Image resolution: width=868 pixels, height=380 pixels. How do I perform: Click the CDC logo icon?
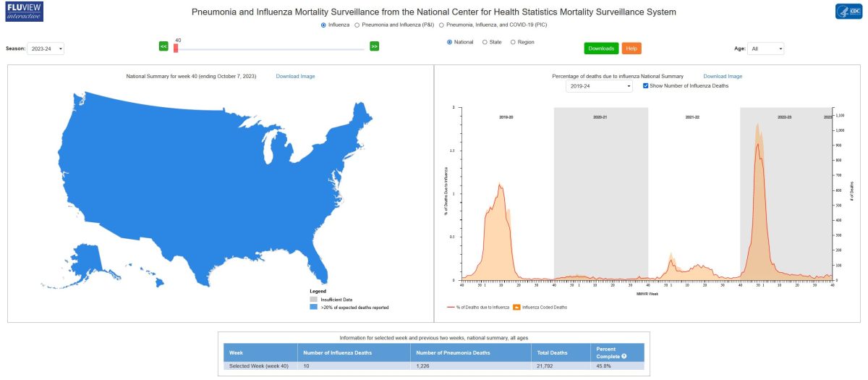[848, 12]
